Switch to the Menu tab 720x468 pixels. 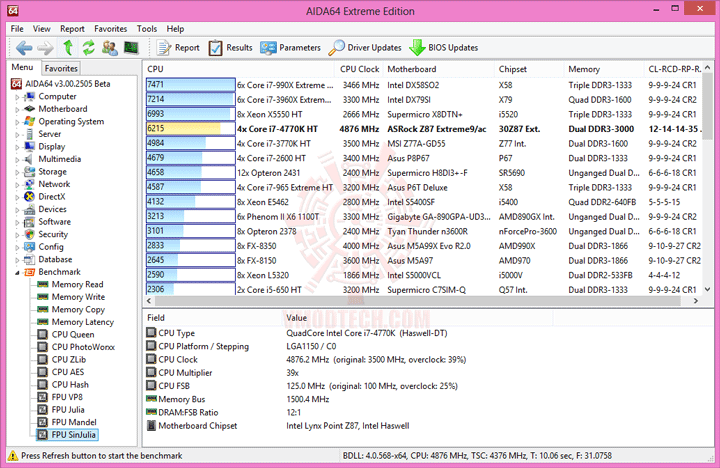[22, 67]
